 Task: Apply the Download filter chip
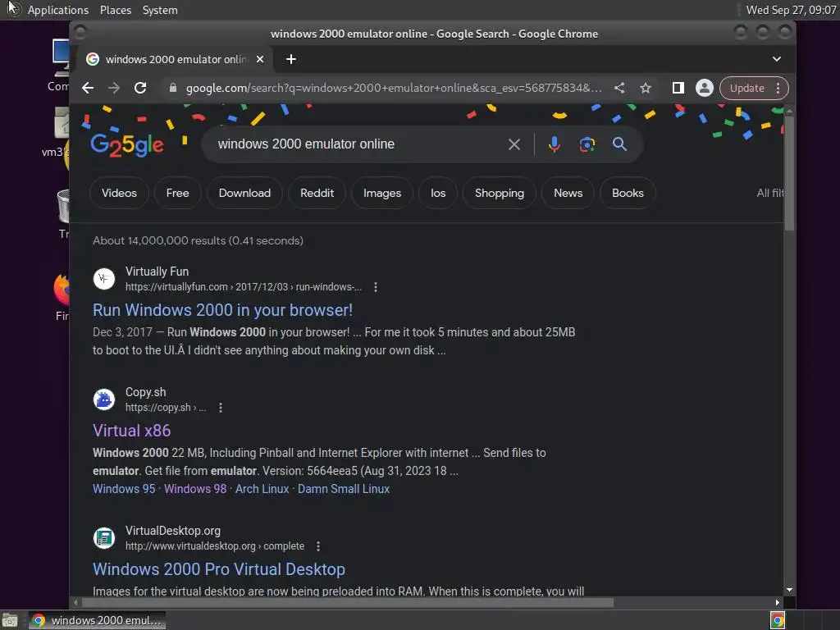pyautogui.click(x=244, y=193)
